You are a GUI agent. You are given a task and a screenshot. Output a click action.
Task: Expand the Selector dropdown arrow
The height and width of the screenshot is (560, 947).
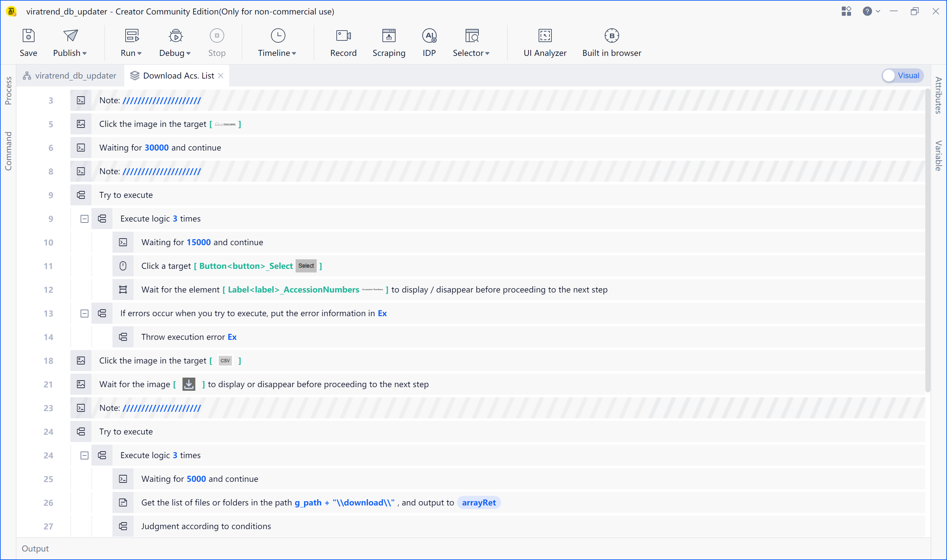(487, 53)
